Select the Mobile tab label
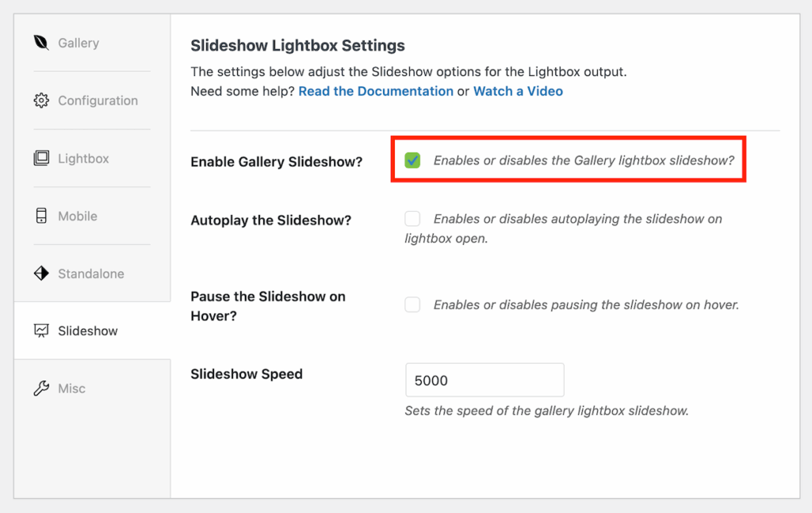The image size is (812, 513). 78,216
